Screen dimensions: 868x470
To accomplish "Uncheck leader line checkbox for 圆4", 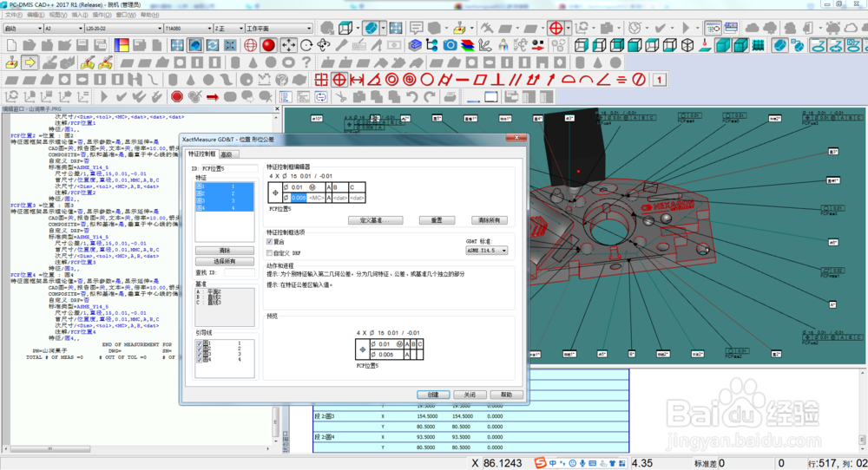I will click(200, 360).
